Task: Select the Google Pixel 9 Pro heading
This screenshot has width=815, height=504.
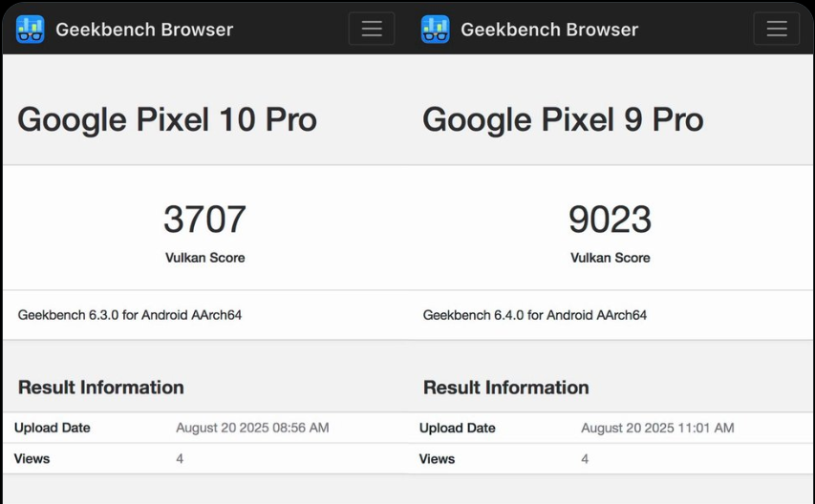Action: [563, 119]
